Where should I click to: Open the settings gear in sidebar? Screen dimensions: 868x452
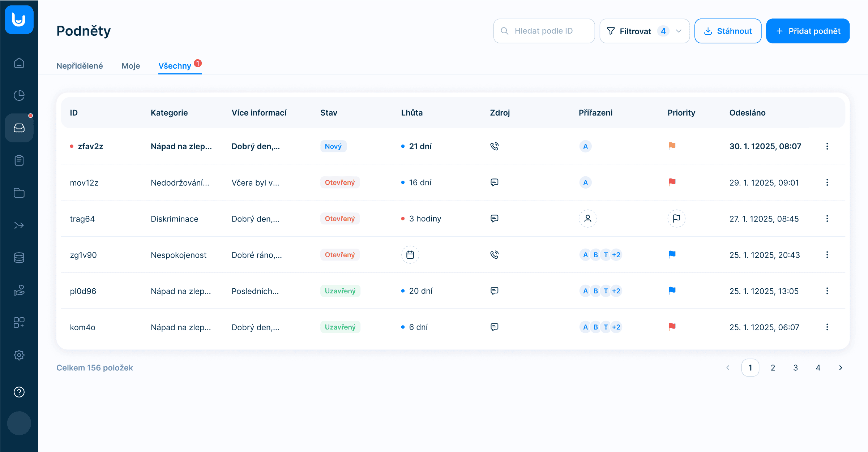coord(19,355)
